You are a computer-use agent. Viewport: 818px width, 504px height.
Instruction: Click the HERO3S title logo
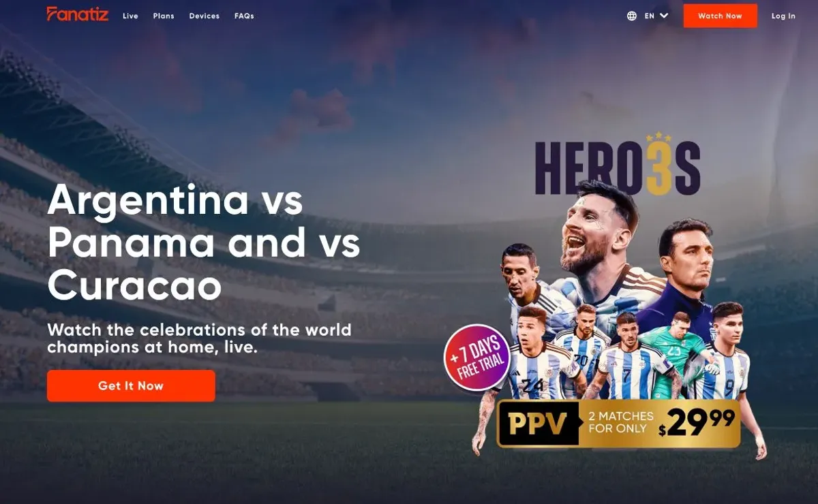[x=618, y=168]
